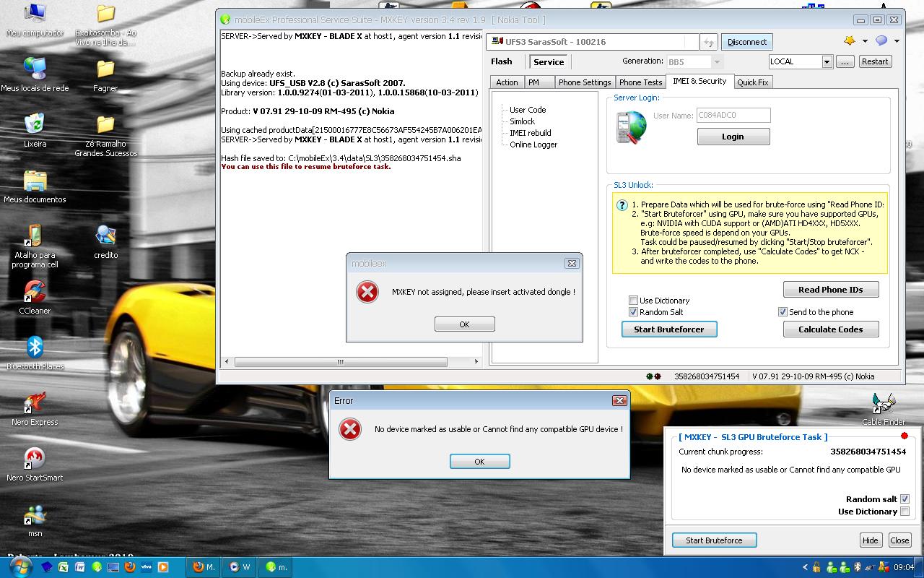Viewport: 924px width, 578px height.
Task: Open the LOCAL dropdown list
Action: (827, 62)
